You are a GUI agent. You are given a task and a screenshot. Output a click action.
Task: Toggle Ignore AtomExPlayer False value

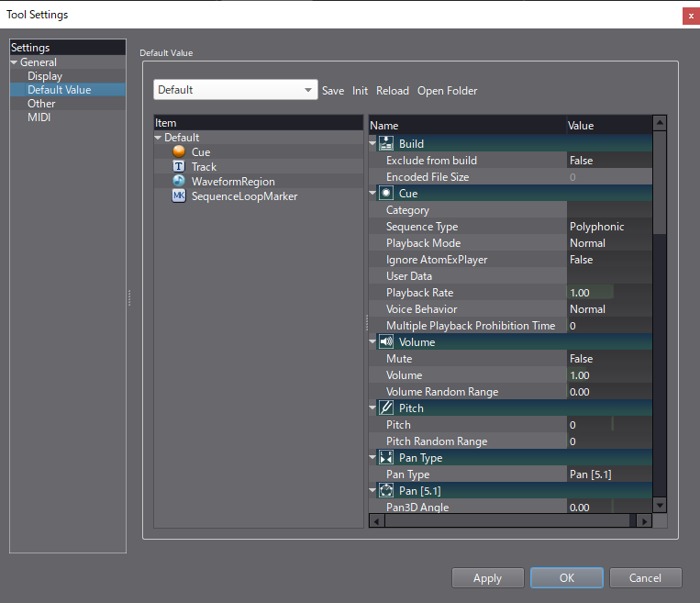pos(609,260)
